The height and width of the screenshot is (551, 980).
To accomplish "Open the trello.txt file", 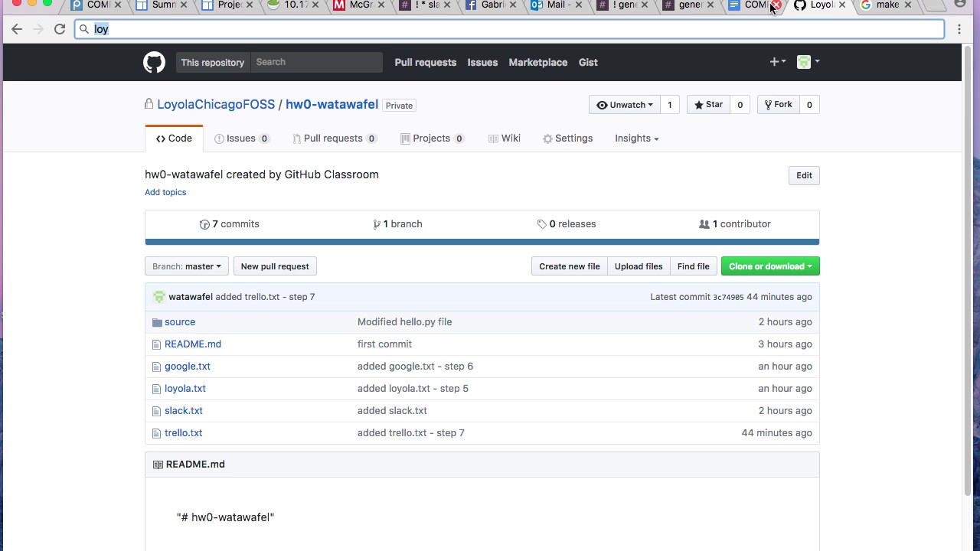I will [184, 433].
